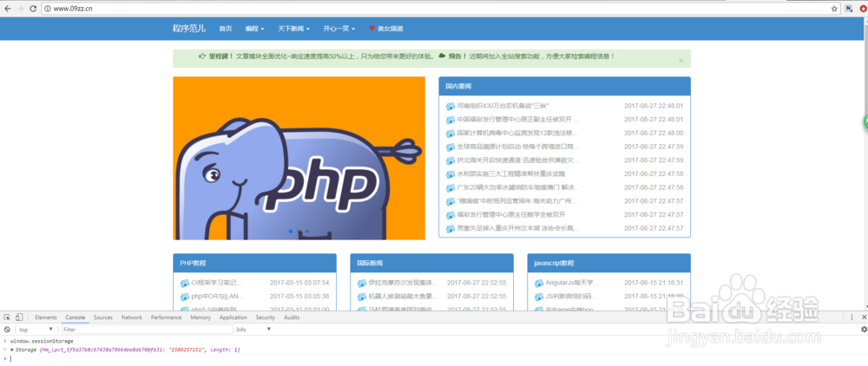The image size is (868, 366).
Task: Switch to the Sources tab in DevTools
Action: 103,317
